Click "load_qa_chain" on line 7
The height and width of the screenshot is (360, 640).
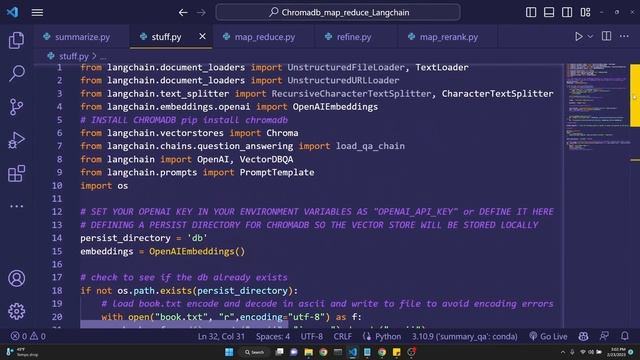pyautogui.click(x=370, y=146)
